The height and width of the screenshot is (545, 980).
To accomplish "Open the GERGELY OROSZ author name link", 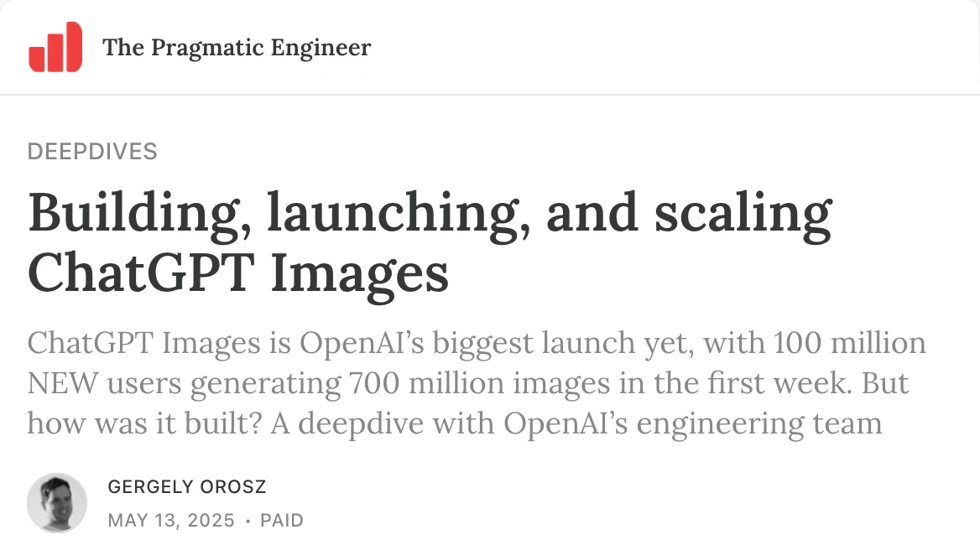I will point(187,487).
